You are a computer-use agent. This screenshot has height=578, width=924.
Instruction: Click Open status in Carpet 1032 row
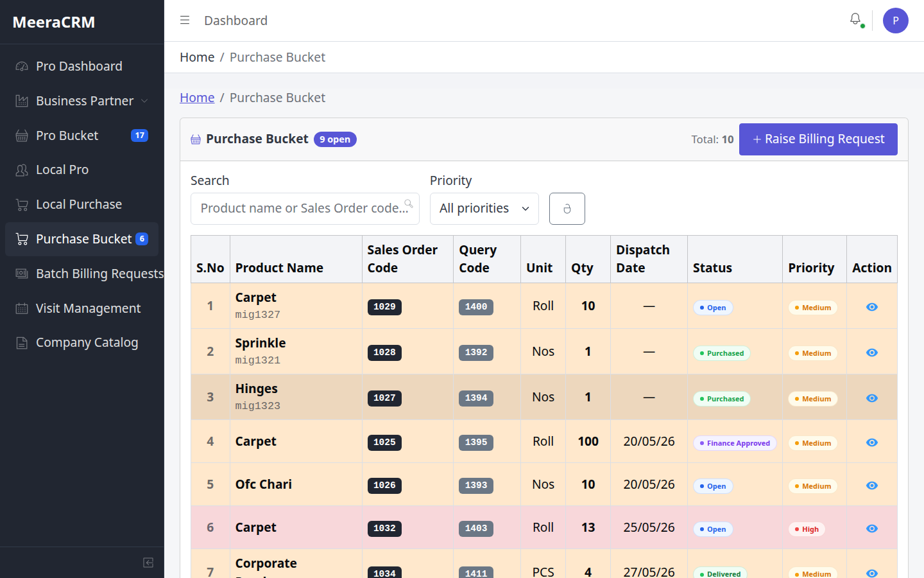pyautogui.click(x=713, y=529)
